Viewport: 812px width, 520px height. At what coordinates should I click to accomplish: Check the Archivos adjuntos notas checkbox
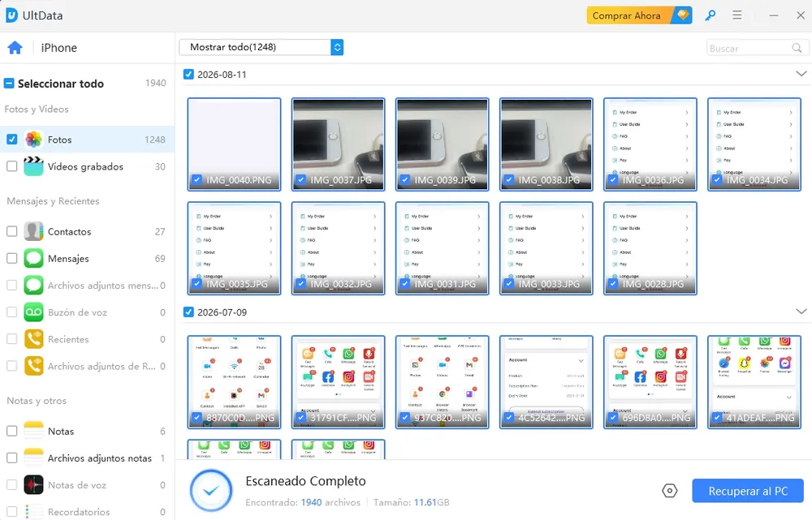click(x=12, y=458)
